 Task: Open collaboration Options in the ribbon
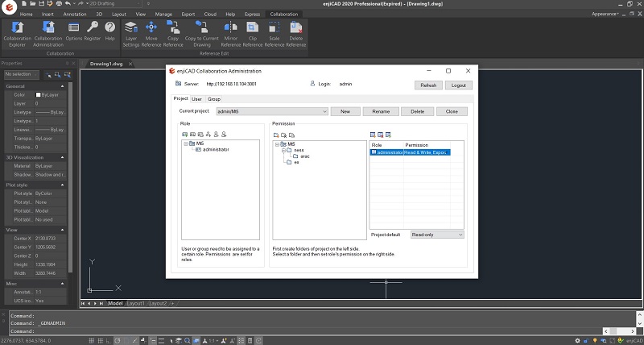coord(74,31)
